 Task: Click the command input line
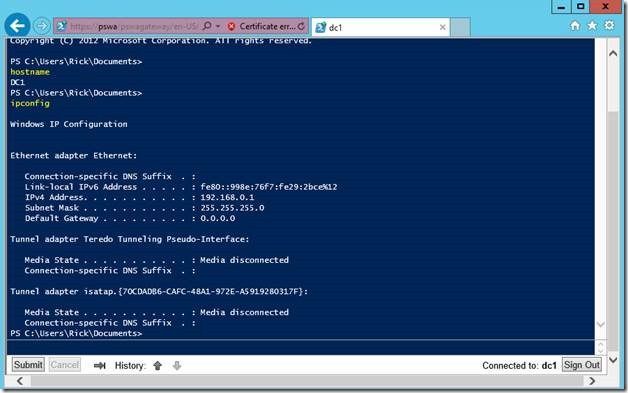(x=300, y=347)
